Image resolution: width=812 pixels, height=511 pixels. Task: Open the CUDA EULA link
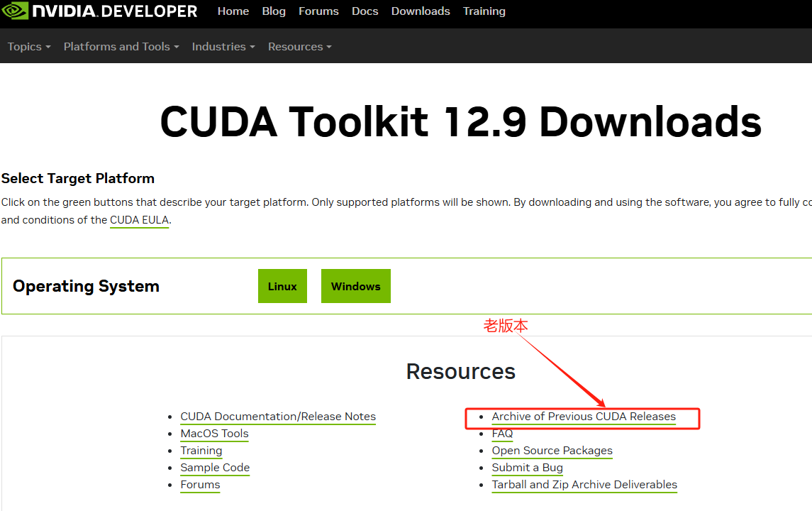point(139,220)
